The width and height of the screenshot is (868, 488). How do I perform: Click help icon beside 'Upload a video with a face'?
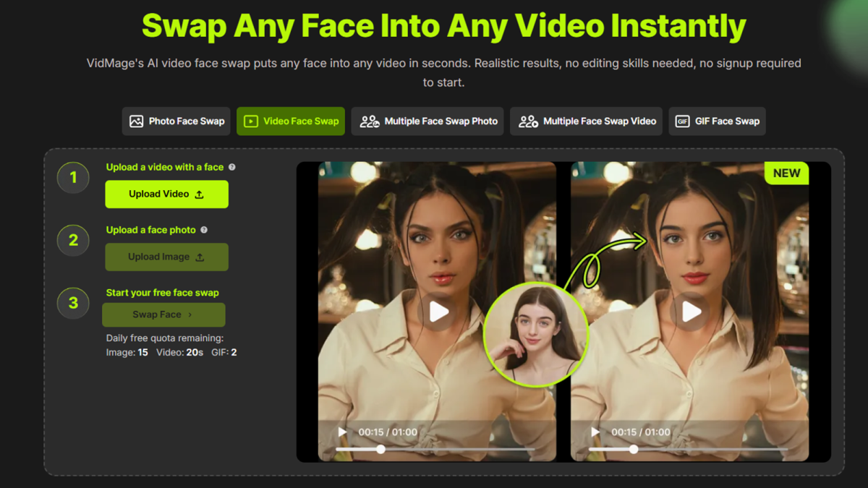232,167
